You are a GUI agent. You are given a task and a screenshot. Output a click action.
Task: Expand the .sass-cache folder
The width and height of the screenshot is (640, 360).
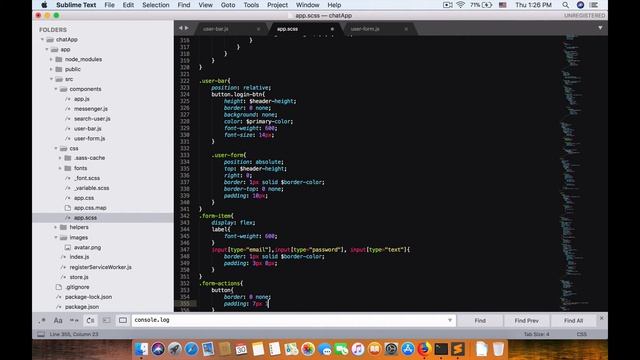[60, 158]
